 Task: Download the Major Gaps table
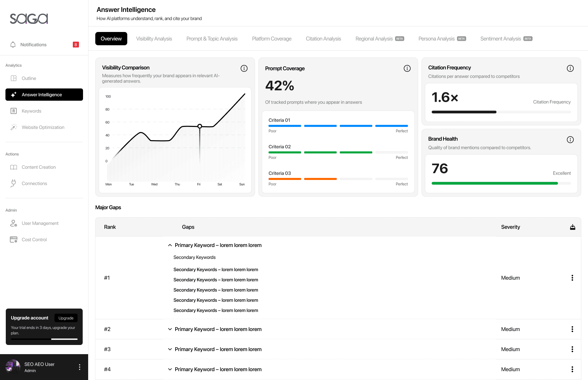(573, 227)
